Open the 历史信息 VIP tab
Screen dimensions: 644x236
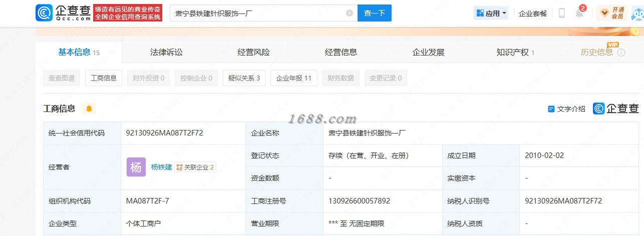597,52
